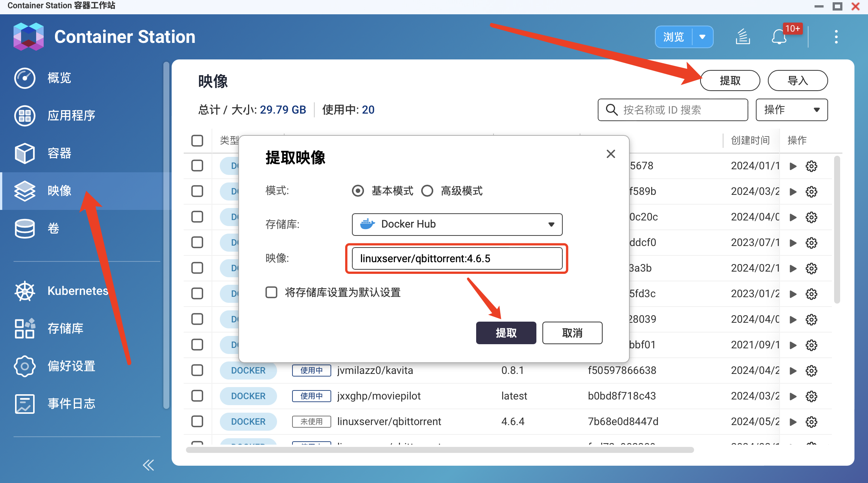Open settings gear for jvmilazz0/kavita
The image size is (868, 483).
pyautogui.click(x=811, y=371)
